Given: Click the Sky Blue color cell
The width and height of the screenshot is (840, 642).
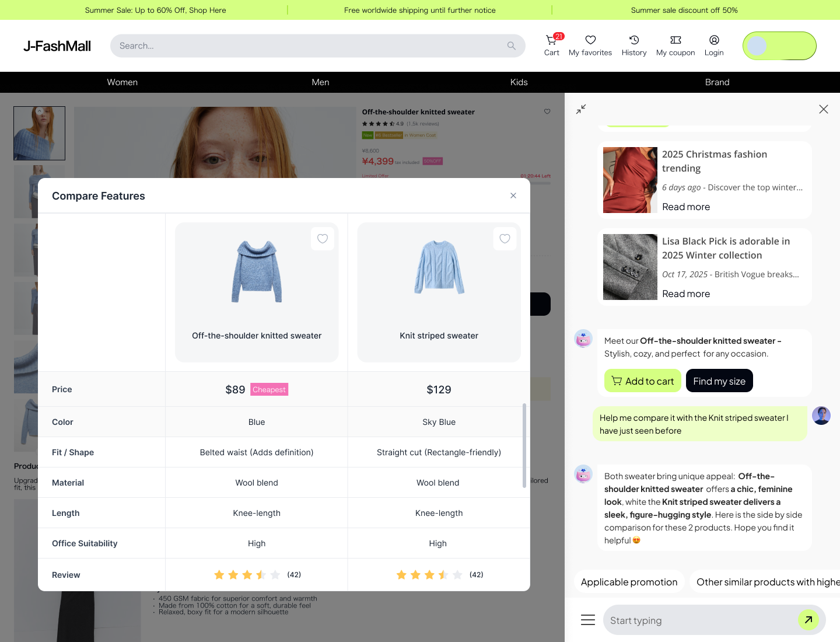Looking at the screenshot, I should [439, 422].
